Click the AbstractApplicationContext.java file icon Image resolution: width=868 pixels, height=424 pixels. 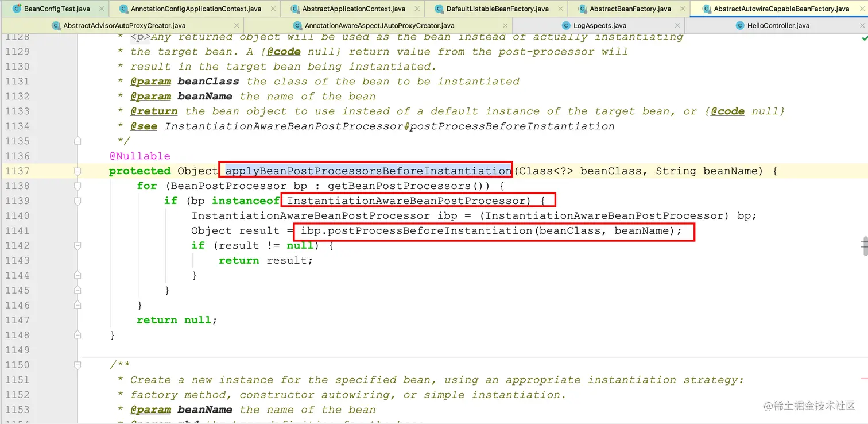click(x=295, y=9)
